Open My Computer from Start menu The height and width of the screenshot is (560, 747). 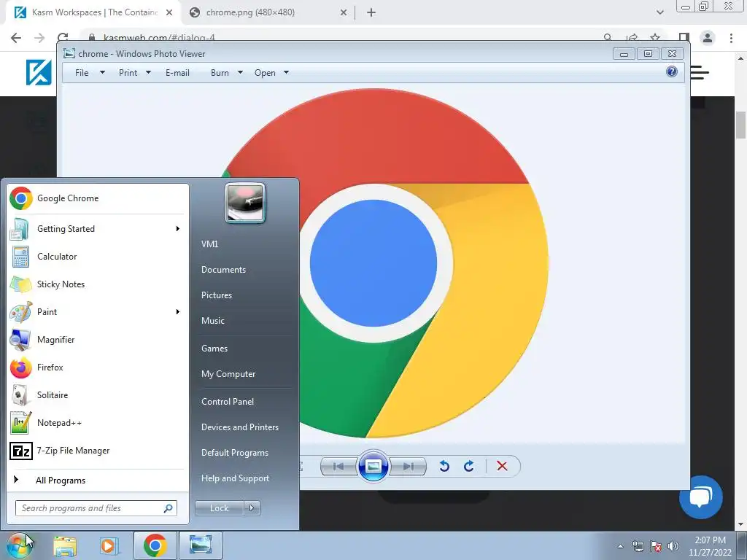[228, 374]
